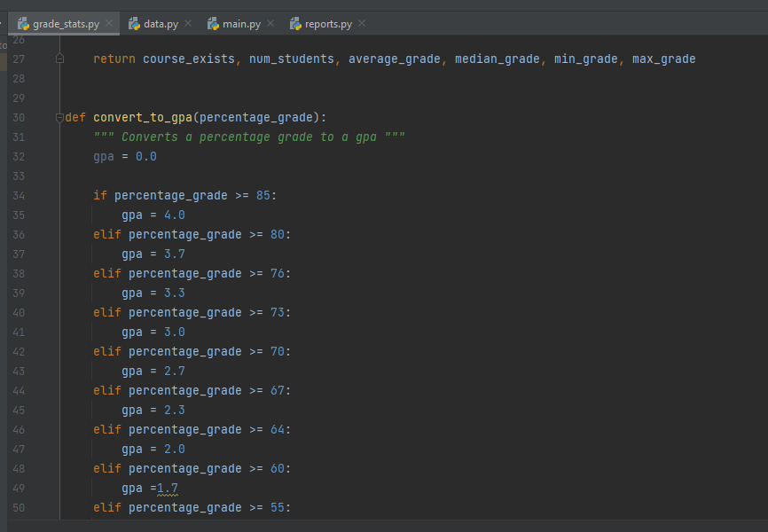
Task: Click num_students in the return statement
Action: coord(292,59)
